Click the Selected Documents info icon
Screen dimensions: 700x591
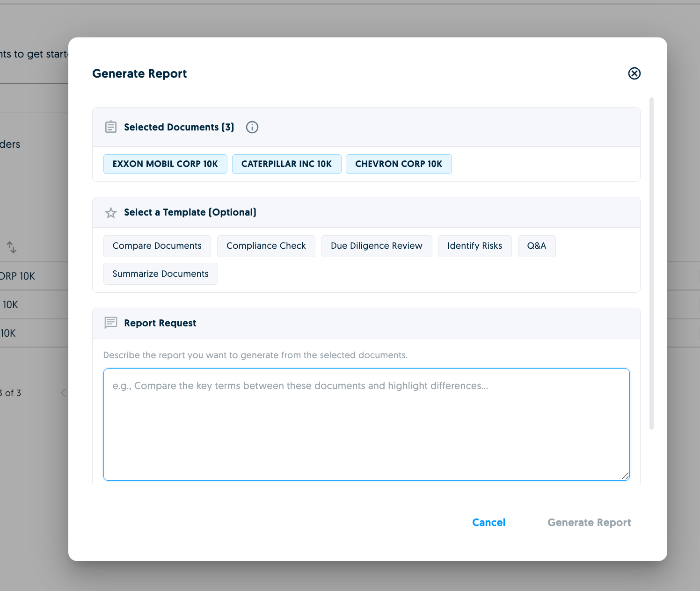point(252,127)
